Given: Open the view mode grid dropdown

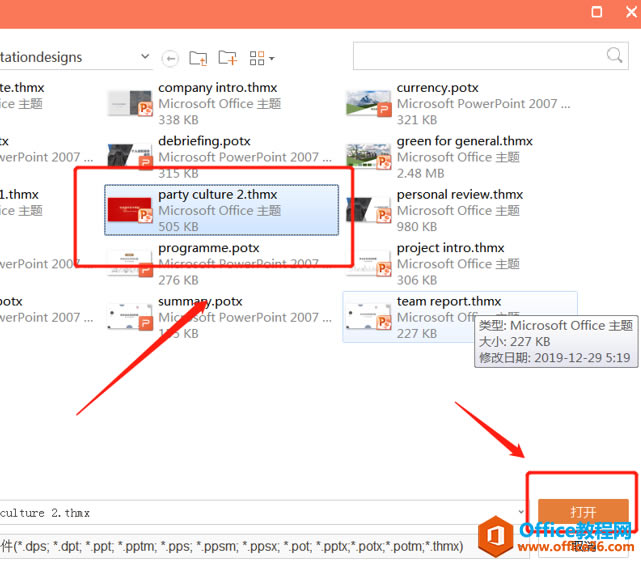Looking at the screenshot, I should pos(262,58).
